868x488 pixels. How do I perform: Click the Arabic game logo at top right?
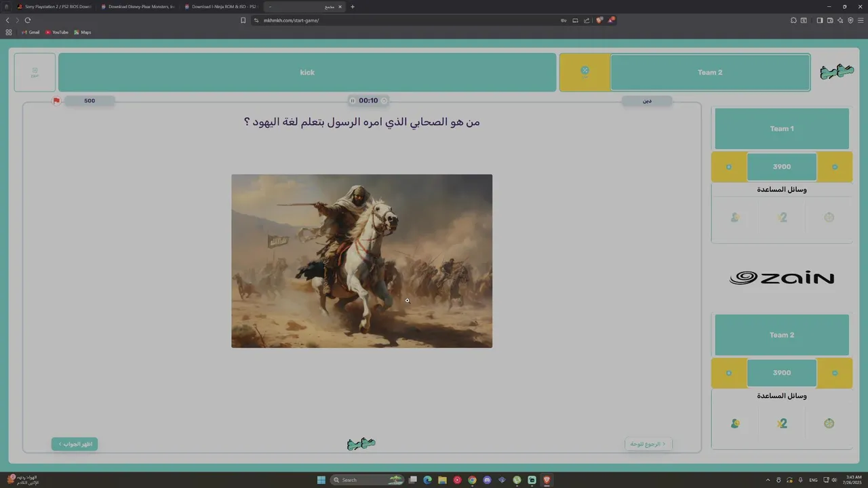(x=836, y=72)
